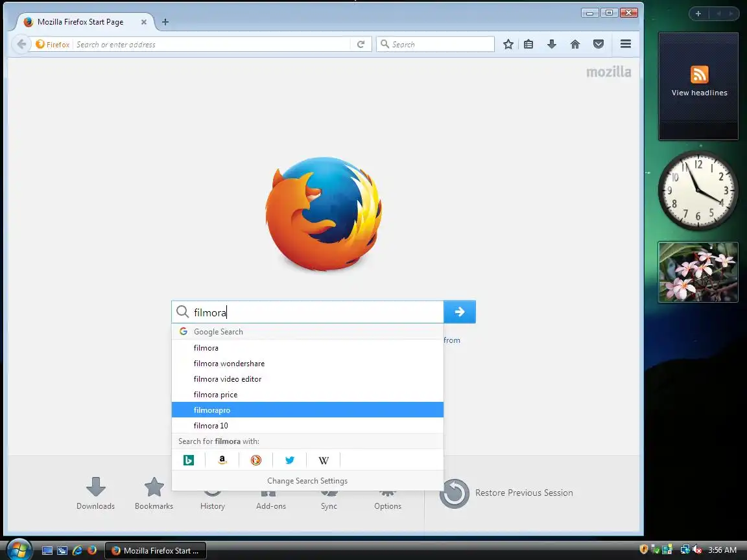Click the Firefox back arrow button
Viewport: 747px width, 560px height.
click(x=21, y=44)
